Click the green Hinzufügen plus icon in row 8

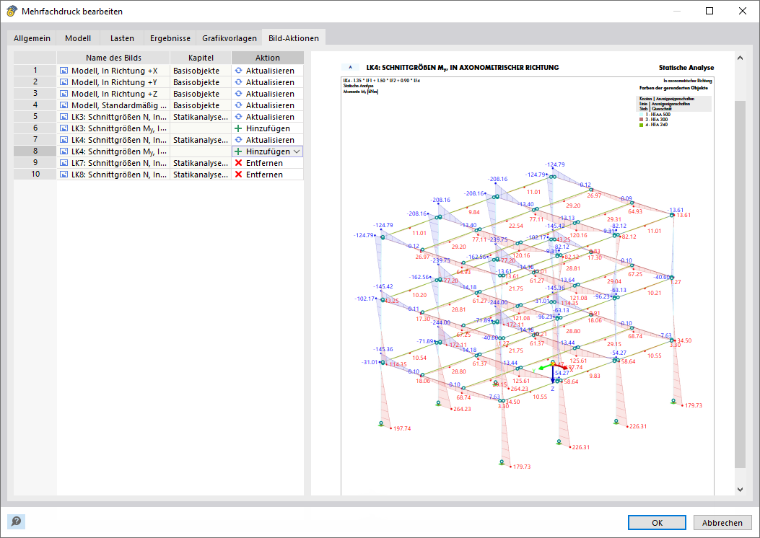[238, 151]
